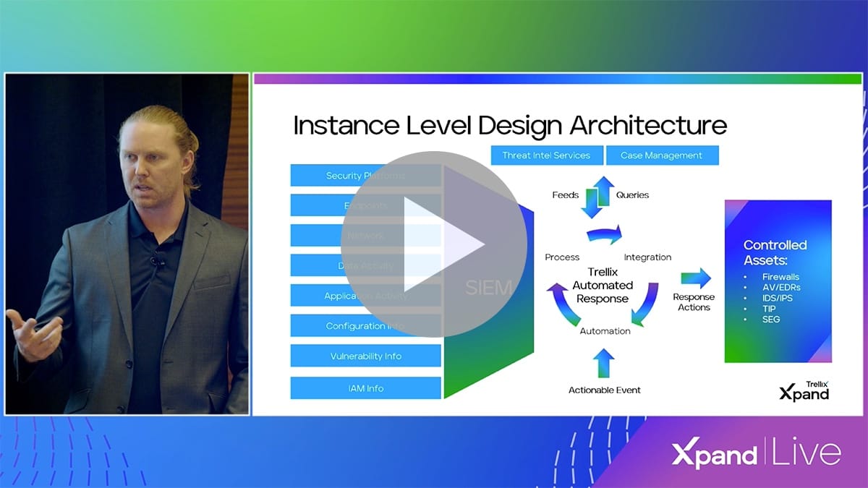Click the 'Firewalls' bullet item

[x=781, y=277]
